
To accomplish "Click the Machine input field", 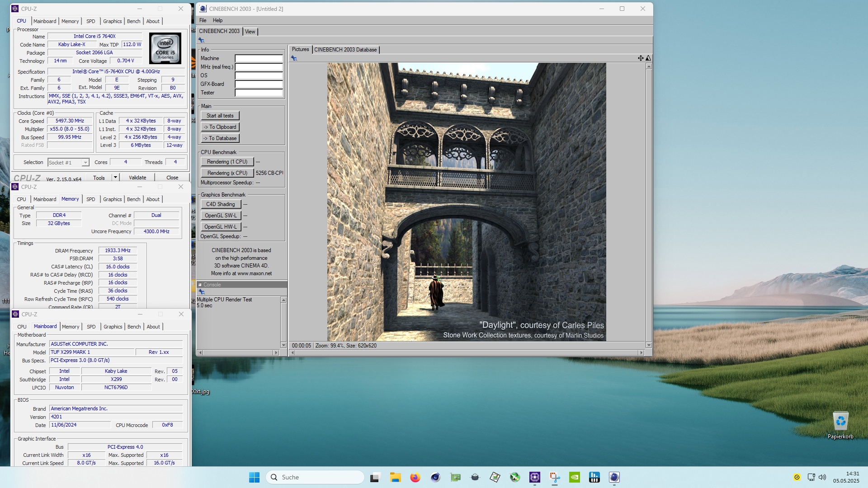I will pyautogui.click(x=259, y=58).
